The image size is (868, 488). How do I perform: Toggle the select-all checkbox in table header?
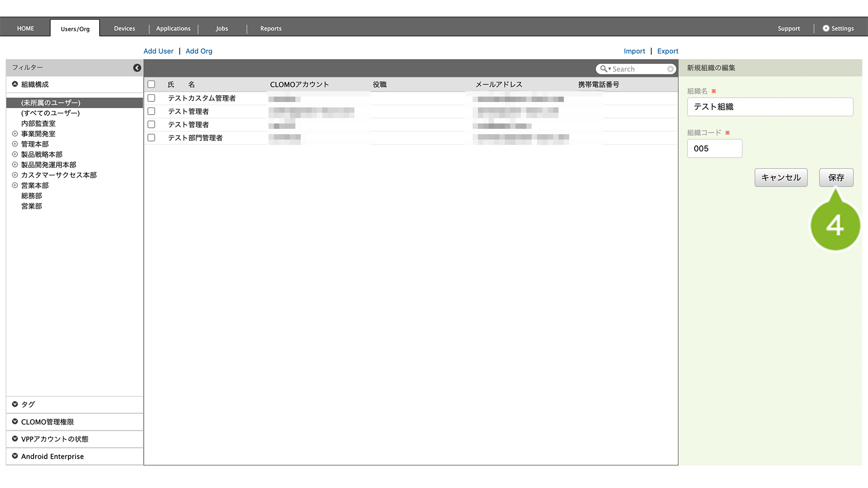tap(151, 84)
